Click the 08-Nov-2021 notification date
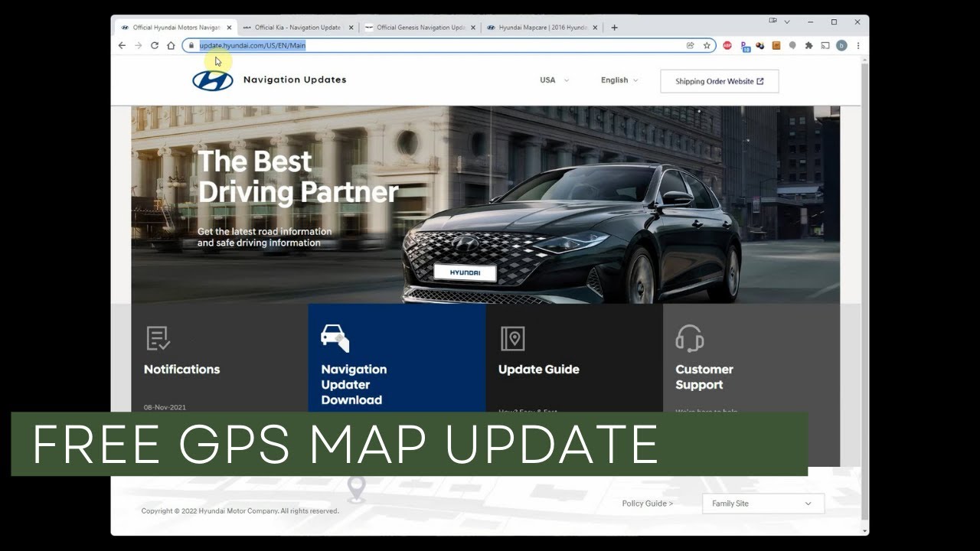The image size is (980, 551). [165, 408]
